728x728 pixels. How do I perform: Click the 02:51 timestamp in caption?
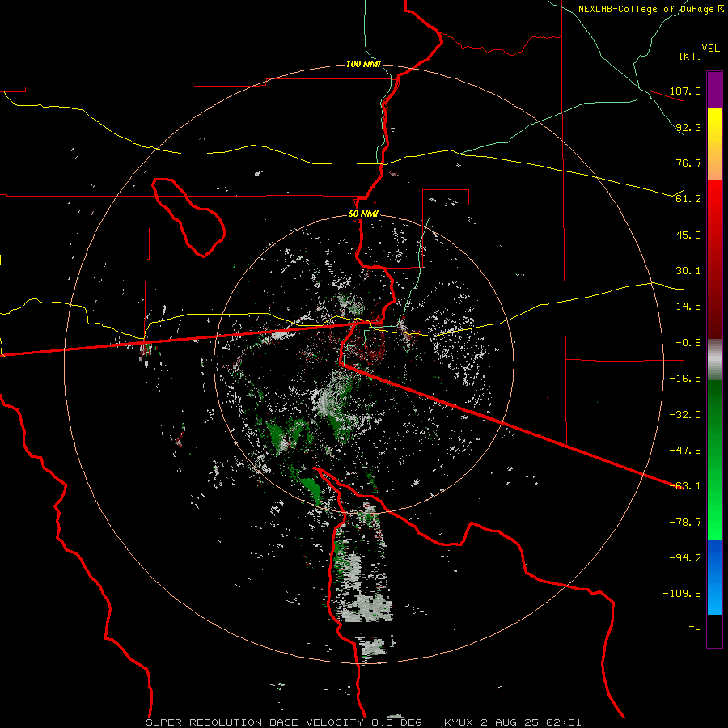(x=565, y=722)
